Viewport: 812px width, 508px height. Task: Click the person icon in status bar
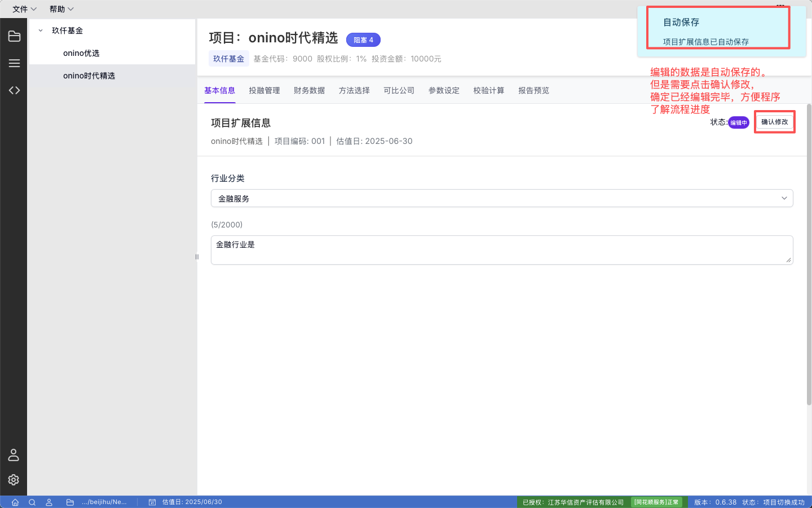pyautogui.click(x=49, y=502)
